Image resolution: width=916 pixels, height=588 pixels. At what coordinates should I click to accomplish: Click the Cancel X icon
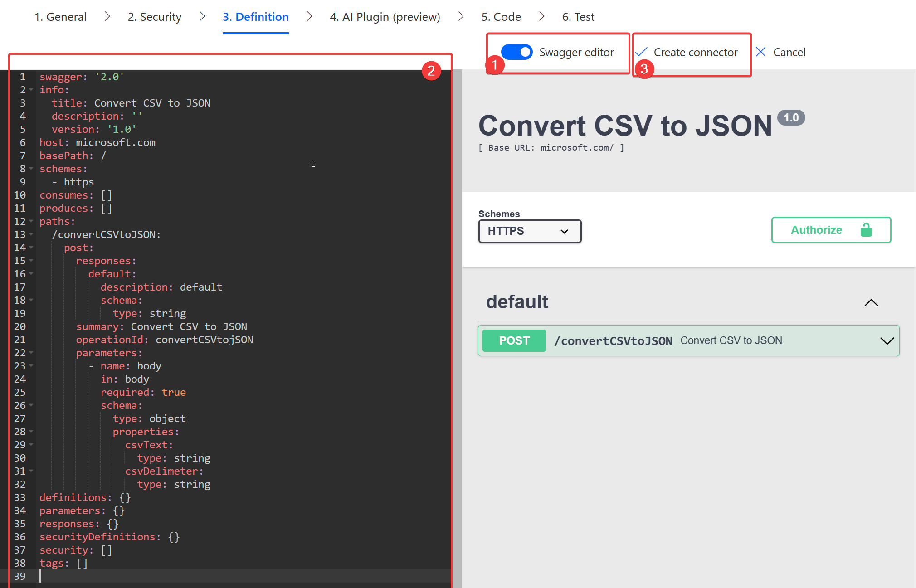(x=761, y=52)
